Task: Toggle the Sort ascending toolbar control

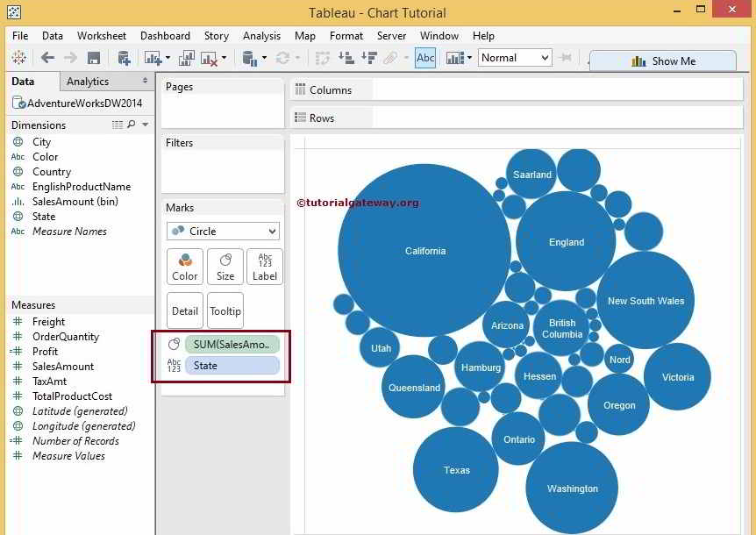Action: 347,58
